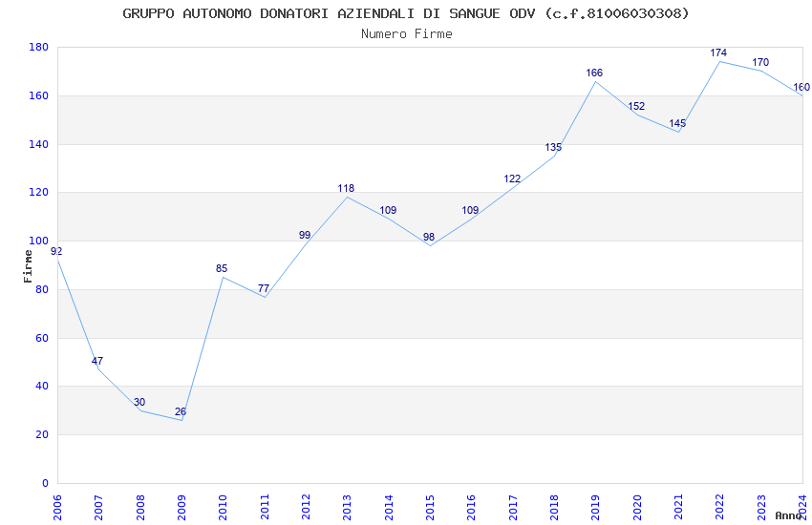Click y-axis tick value 100
This screenshot has height=525, width=812.
39,241
